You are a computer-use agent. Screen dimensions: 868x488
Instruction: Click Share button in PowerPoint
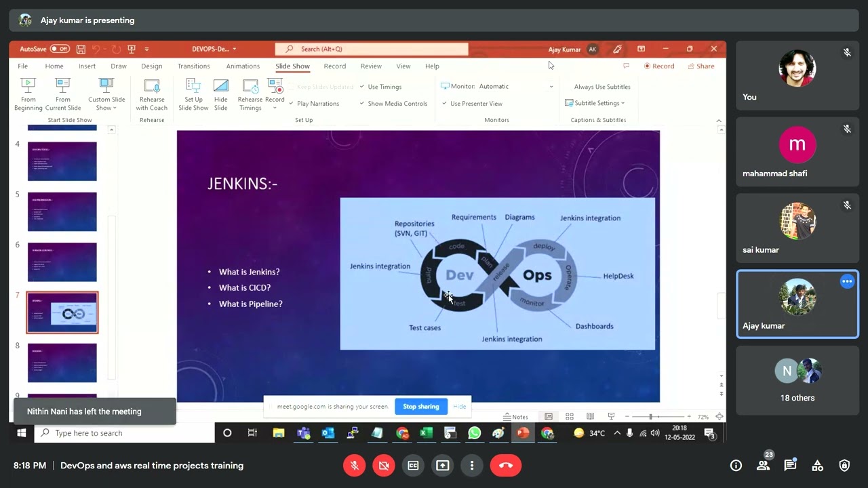(x=701, y=66)
